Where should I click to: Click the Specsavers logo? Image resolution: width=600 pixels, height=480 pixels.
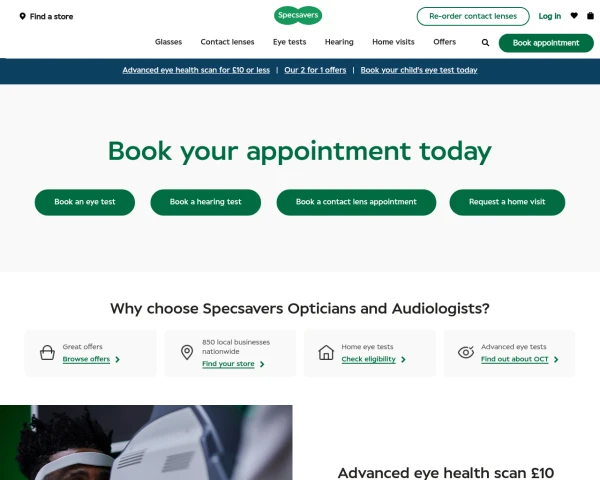[298, 16]
